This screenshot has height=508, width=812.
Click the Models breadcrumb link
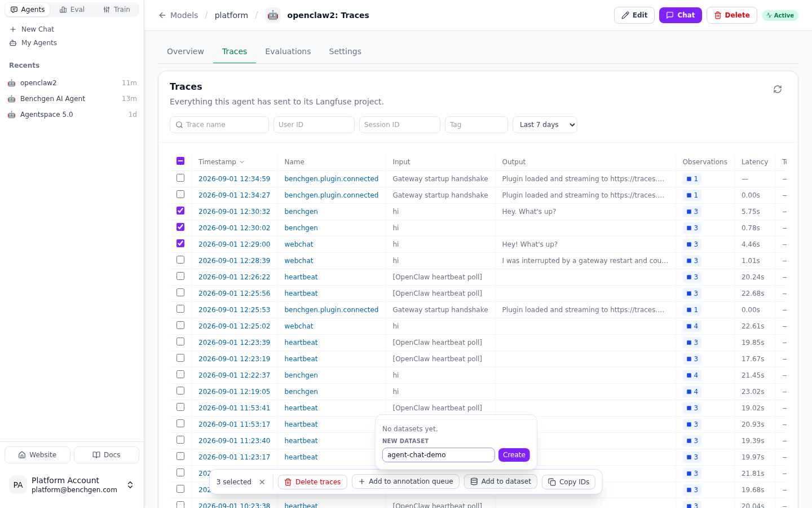pyautogui.click(x=184, y=15)
